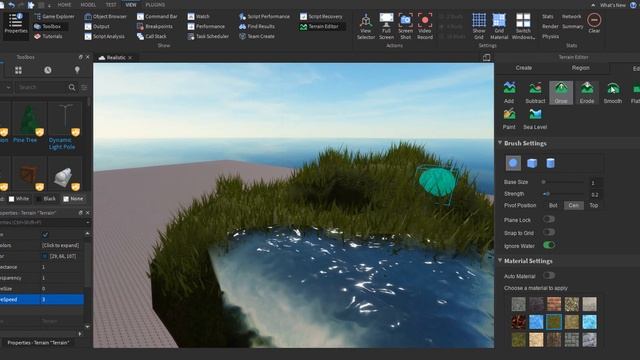Toggle Snap to Grid switch

[x=549, y=232]
